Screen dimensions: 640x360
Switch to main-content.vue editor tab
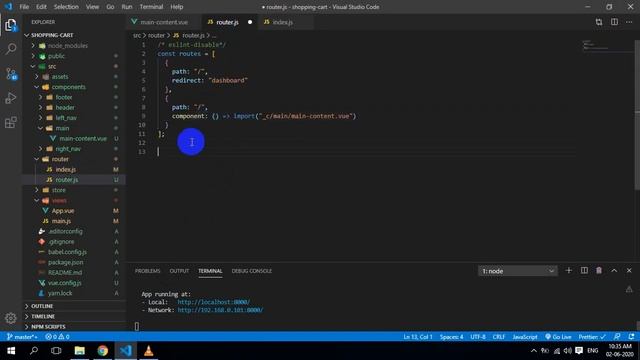(x=164, y=22)
